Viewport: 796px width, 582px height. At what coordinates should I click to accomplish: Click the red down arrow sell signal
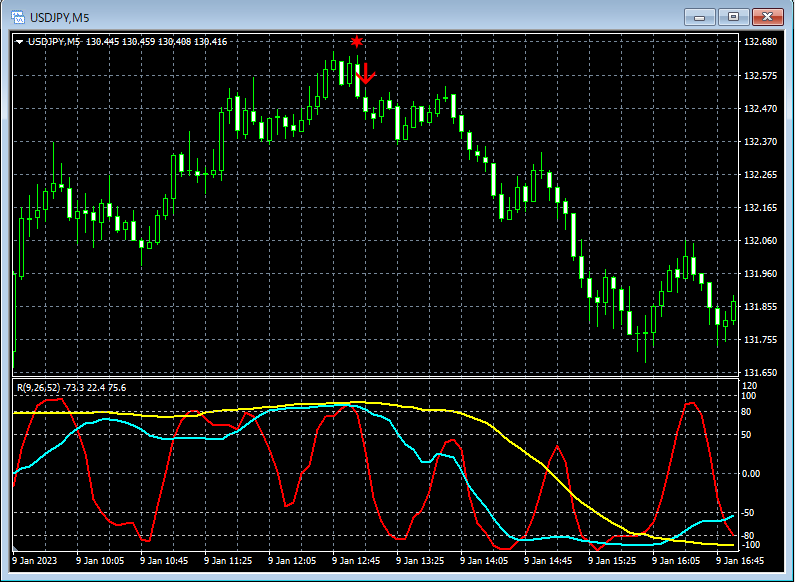[365, 74]
